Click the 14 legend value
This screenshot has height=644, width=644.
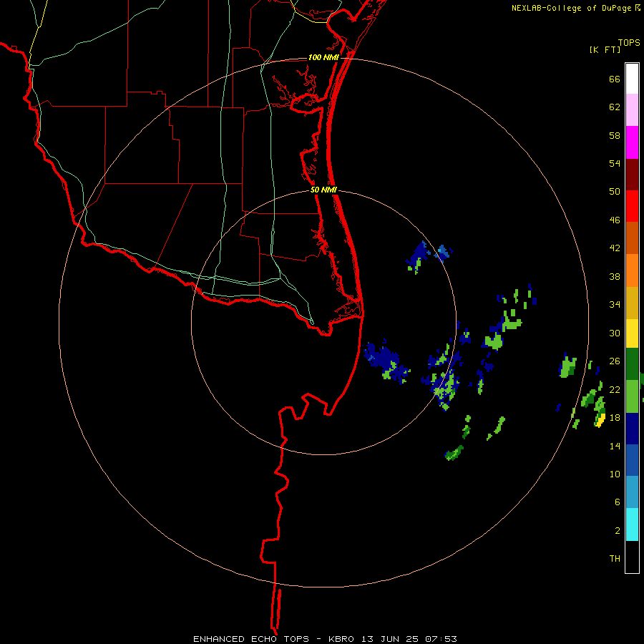tap(615, 446)
